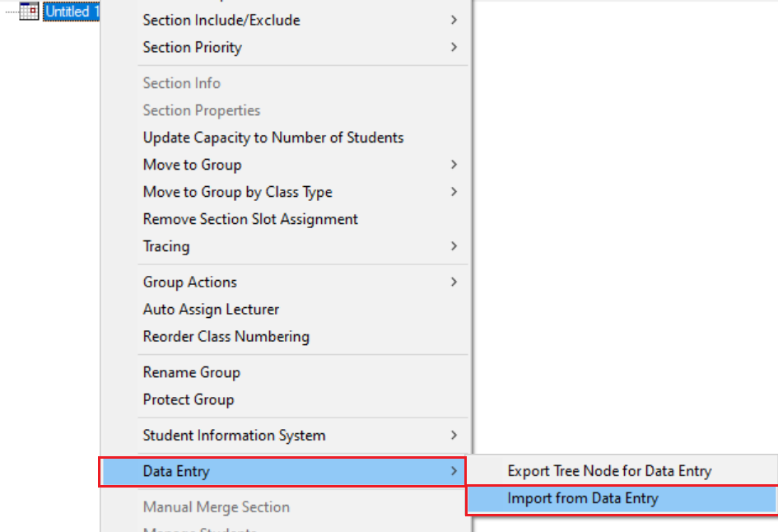Select Import from Data Entry
The width and height of the screenshot is (778, 532).
point(582,498)
